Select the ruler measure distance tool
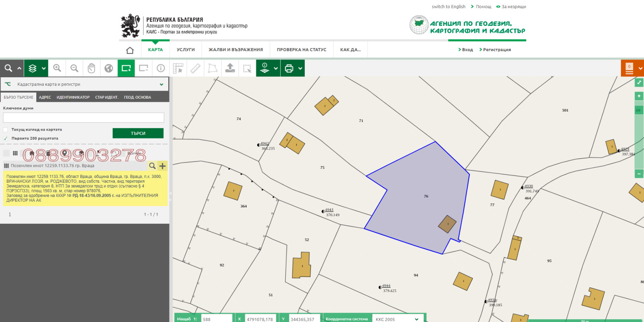 195,68
